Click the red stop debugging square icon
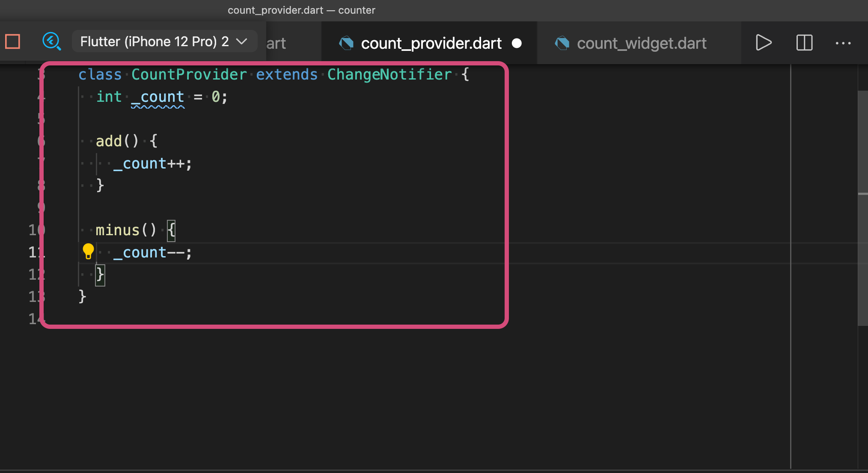This screenshot has width=868, height=473. pyautogui.click(x=13, y=42)
